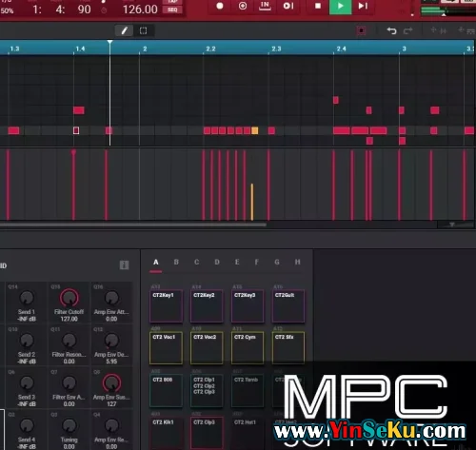The image size is (476, 450).
Task: Click the TAP tempo button
Action: point(172,2)
